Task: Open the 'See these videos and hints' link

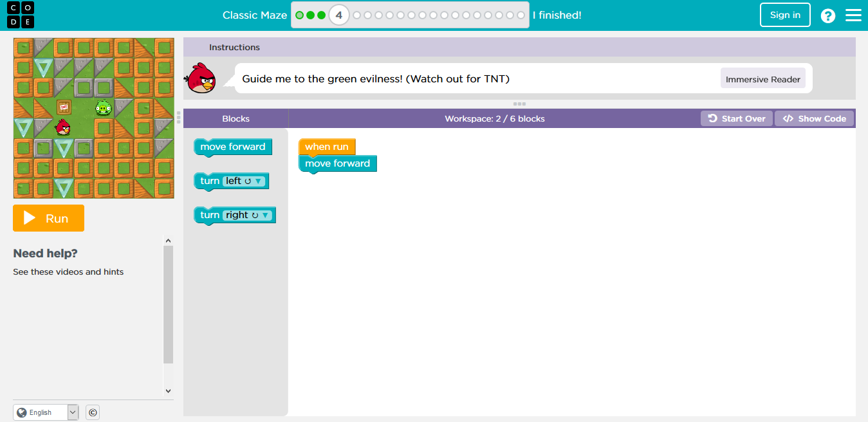Action: (x=68, y=271)
